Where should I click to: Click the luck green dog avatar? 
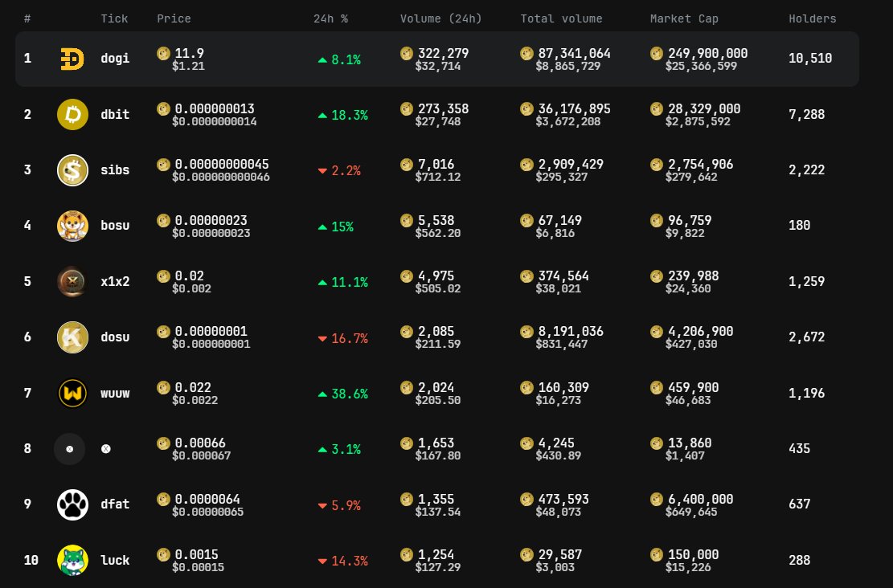72,560
